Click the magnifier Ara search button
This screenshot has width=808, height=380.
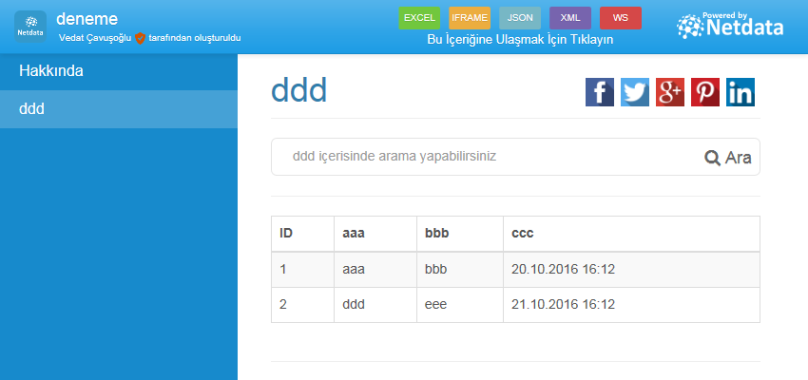click(728, 158)
